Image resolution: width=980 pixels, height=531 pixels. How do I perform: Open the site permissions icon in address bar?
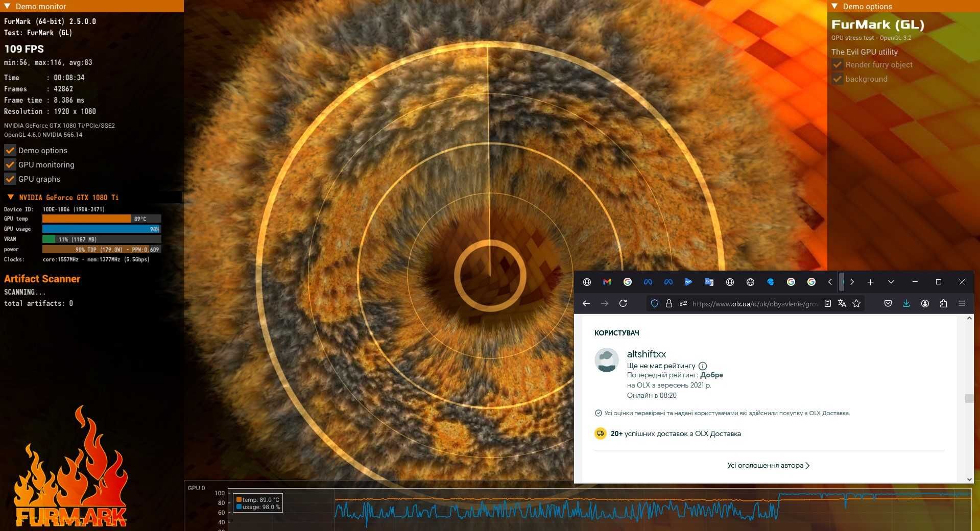pos(683,303)
